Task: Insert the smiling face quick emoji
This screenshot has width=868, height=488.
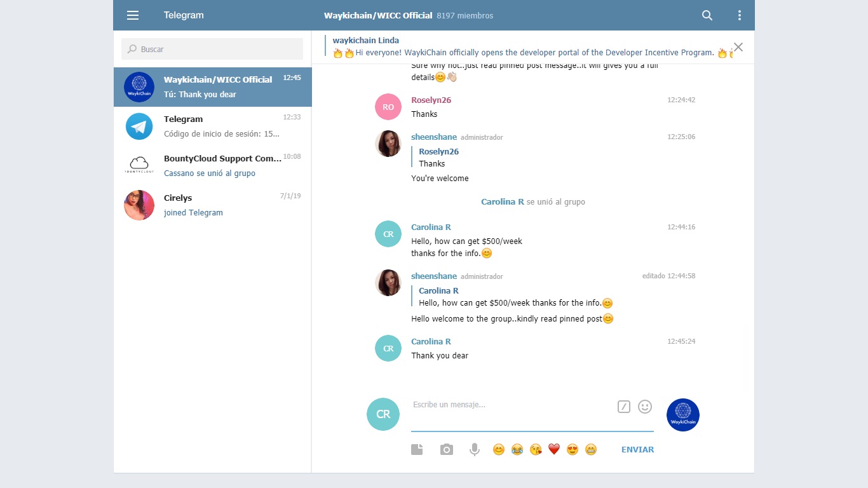Action: click(499, 450)
